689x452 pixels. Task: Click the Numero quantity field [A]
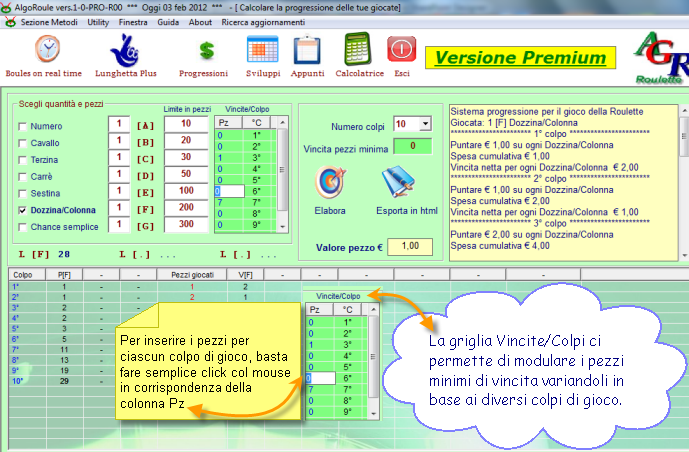click(119, 124)
